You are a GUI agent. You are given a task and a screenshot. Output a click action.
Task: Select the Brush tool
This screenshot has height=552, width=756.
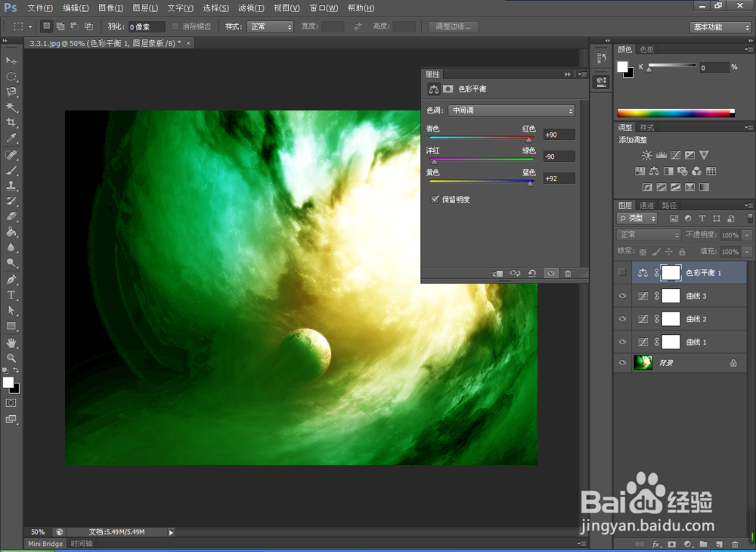(x=11, y=170)
